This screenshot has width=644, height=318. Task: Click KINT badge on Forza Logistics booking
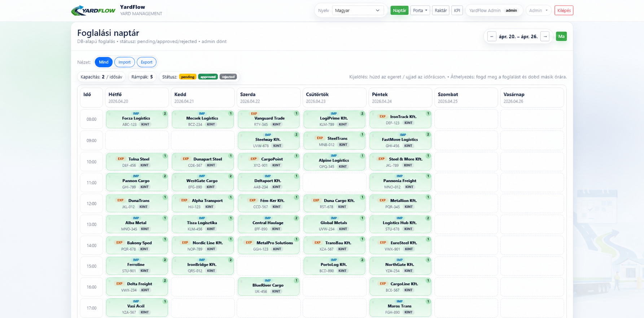point(145,125)
